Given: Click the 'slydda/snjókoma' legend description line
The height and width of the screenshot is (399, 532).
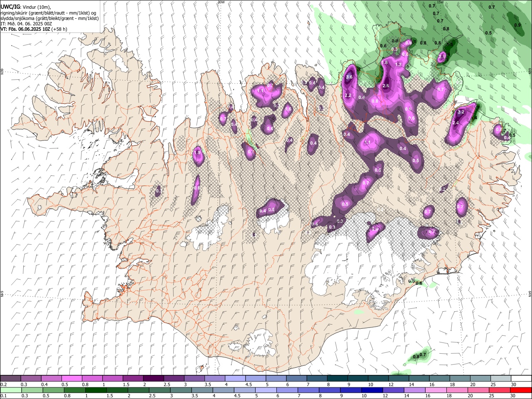Looking at the screenshot, I should (x=49, y=18).
